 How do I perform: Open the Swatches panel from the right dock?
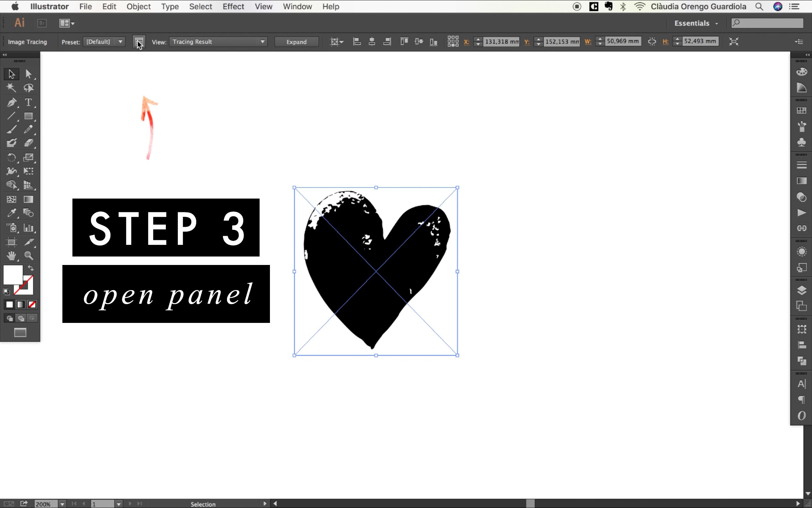(x=802, y=110)
